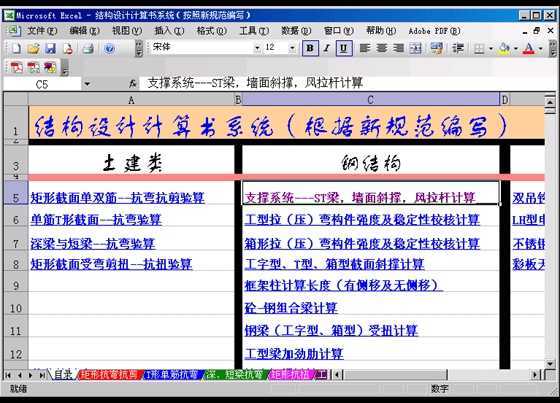Viewport: 560px width, 403px height.
Task: Open the Borders dropdown arrow
Action: point(491,49)
